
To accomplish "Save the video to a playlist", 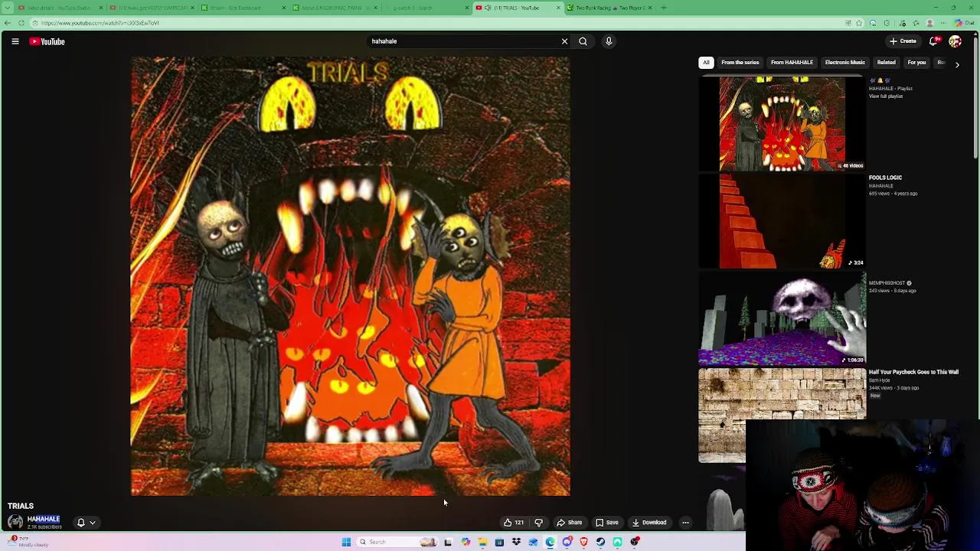I will pyautogui.click(x=607, y=523).
